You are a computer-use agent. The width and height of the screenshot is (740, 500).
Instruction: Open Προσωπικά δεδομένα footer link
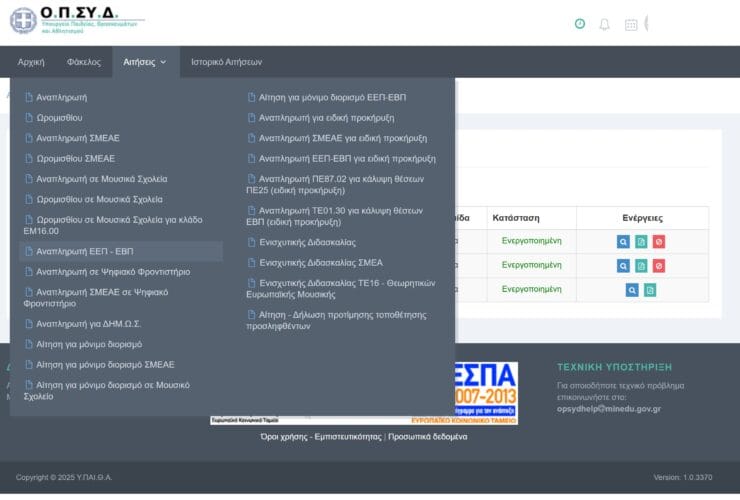427,437
